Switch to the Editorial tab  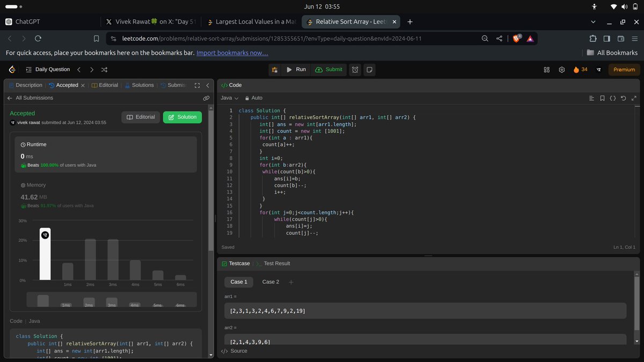[105, 85]
